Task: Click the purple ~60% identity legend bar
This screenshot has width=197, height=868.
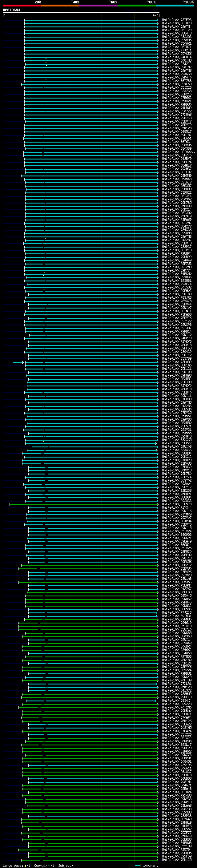Action: coord(98,6)
